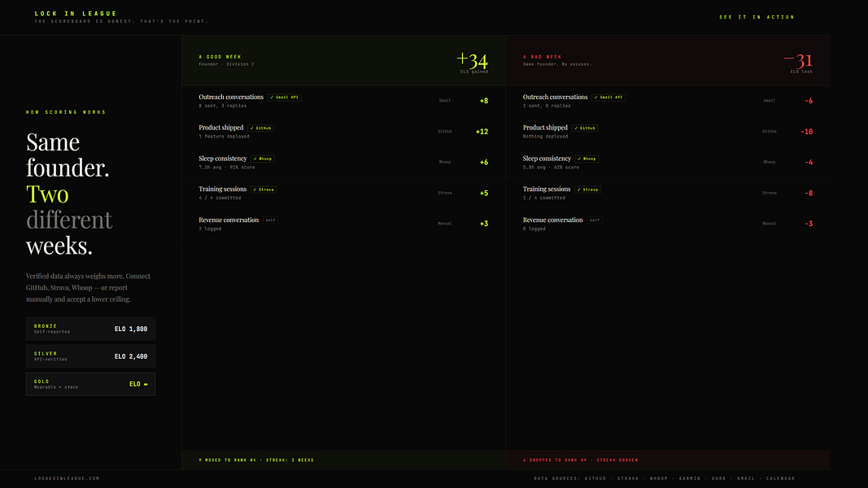Select the A GOOD WEEK header label
This screenshot has width=868, height=488.
click(220, 57)
